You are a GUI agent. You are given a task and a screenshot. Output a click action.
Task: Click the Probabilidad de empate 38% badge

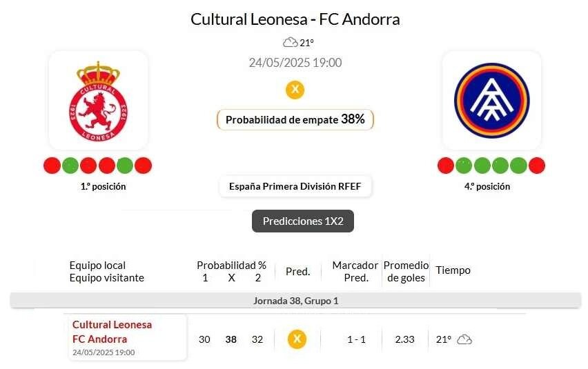(295, 119)
